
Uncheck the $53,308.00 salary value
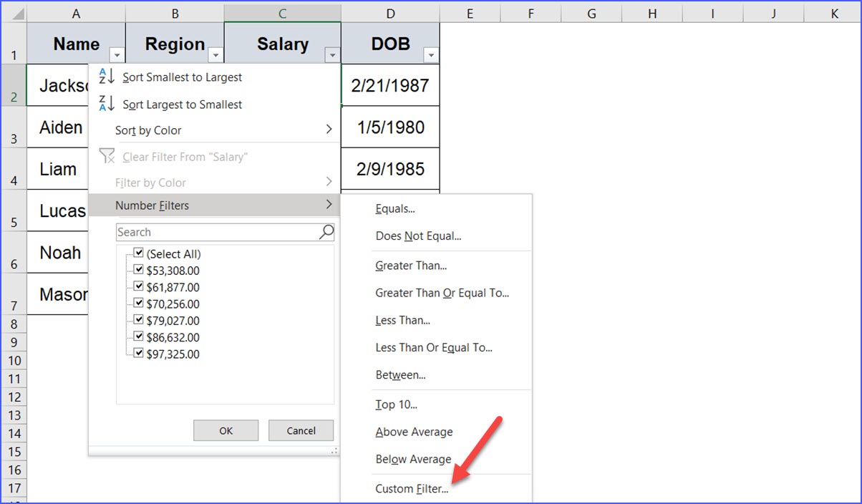139,270
